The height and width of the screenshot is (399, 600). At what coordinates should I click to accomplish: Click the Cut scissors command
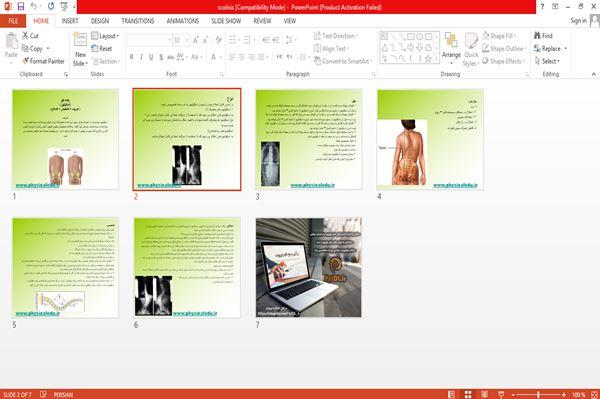30,36
